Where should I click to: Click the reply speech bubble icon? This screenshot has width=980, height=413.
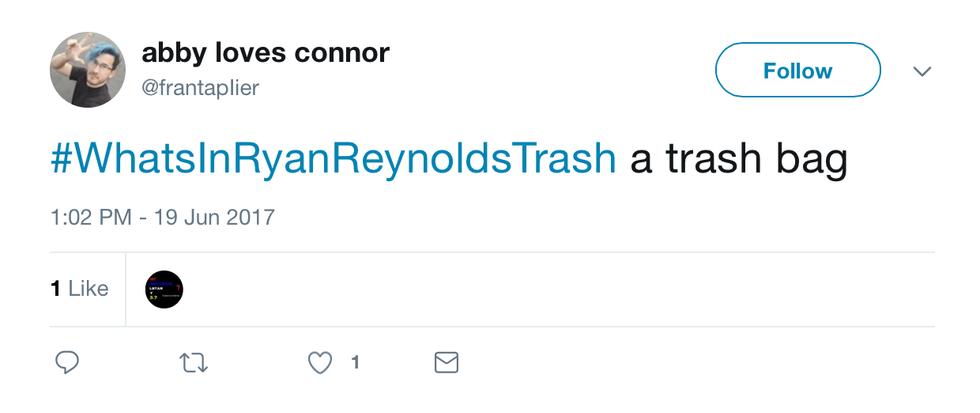[67, 362]
